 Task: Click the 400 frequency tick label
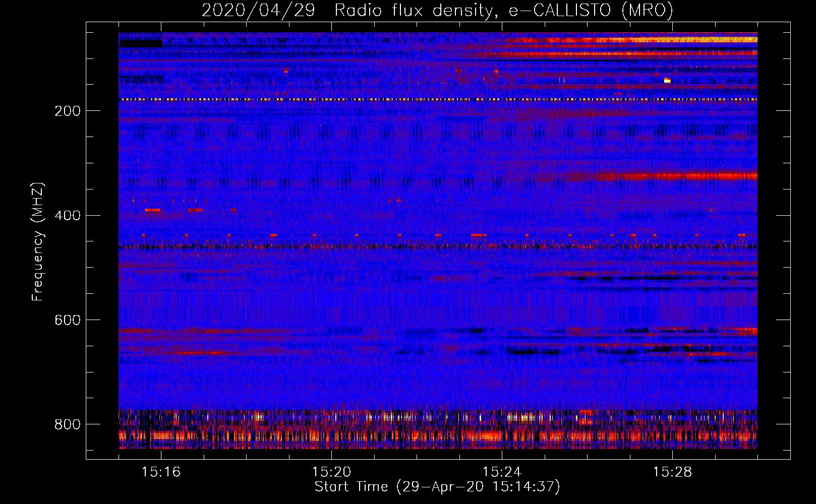[68, 216]
